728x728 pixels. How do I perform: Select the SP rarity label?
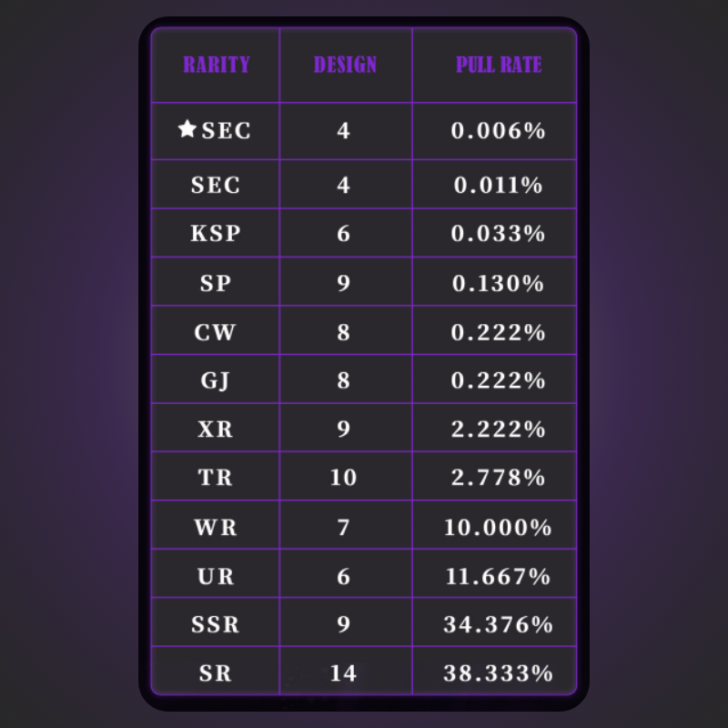click(x=216, y=283)
